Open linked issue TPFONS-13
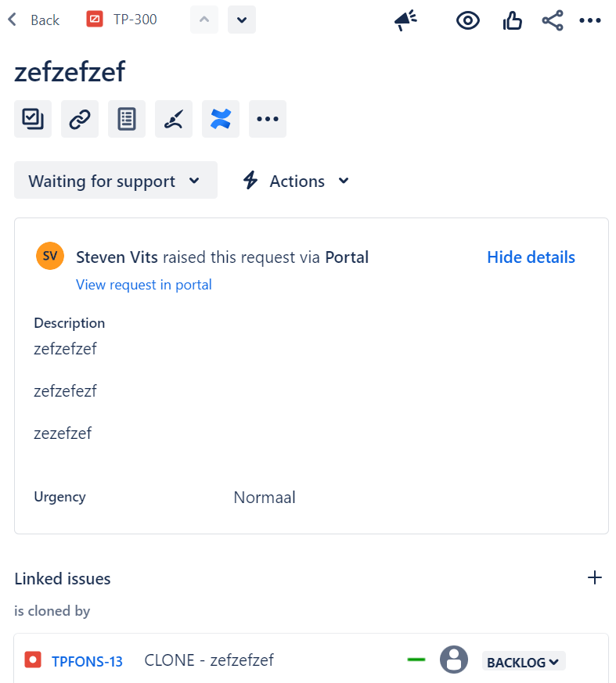This screenshot has height=683, width=616. (x=87, y=661)
